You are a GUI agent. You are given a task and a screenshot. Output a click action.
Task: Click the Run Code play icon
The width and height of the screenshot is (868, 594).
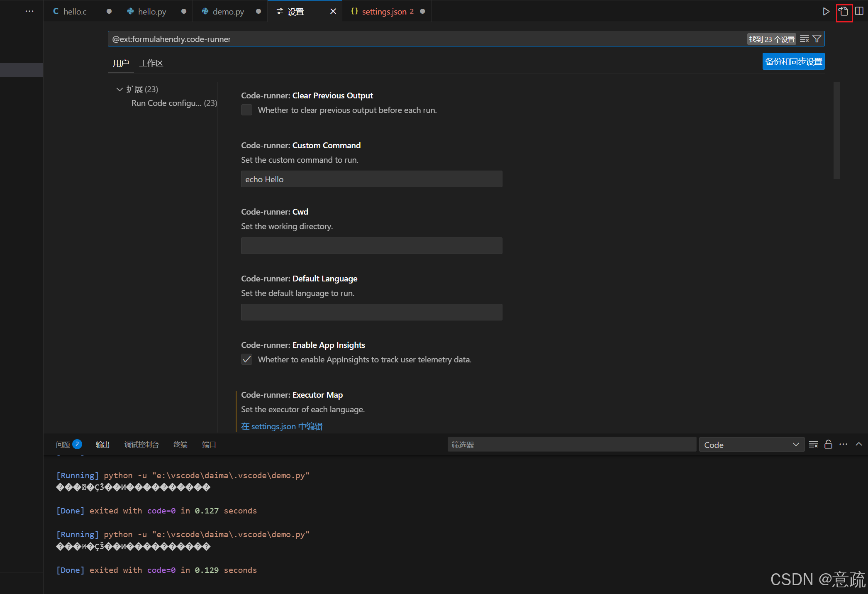tap(826, 12)
